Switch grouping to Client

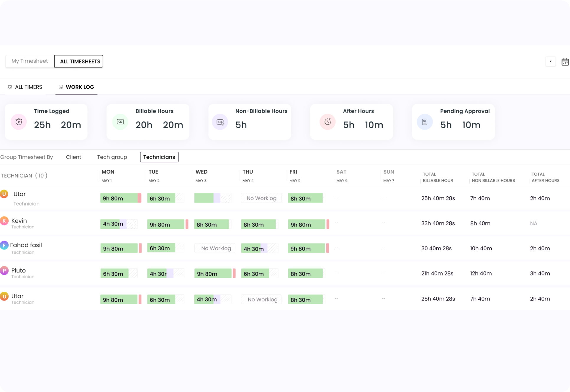(73, 157)
